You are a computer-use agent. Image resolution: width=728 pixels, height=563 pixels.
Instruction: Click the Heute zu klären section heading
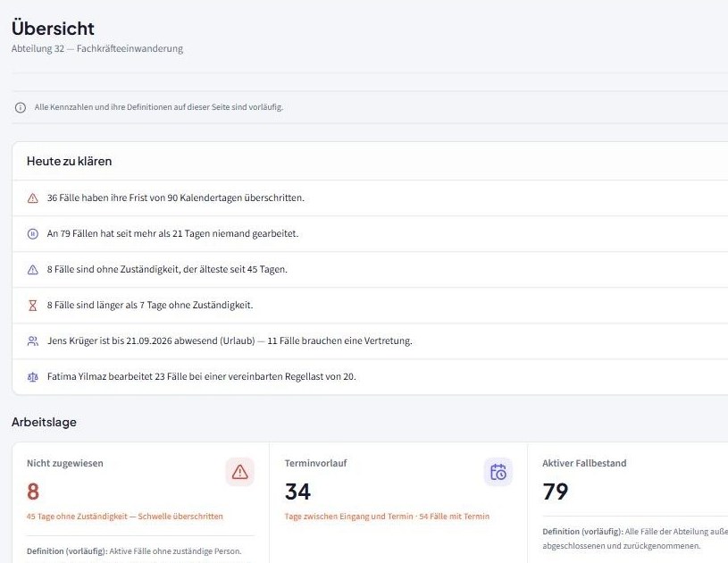(x=69, y=161)
